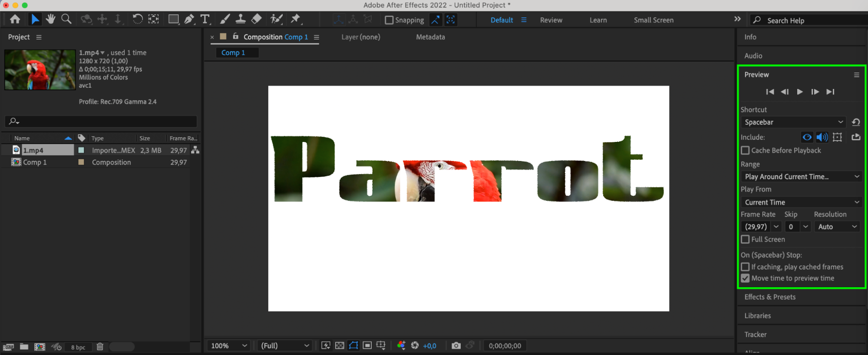Select the Pen tool
This screenshot has height=355, width=868.
tap(189, 19)
